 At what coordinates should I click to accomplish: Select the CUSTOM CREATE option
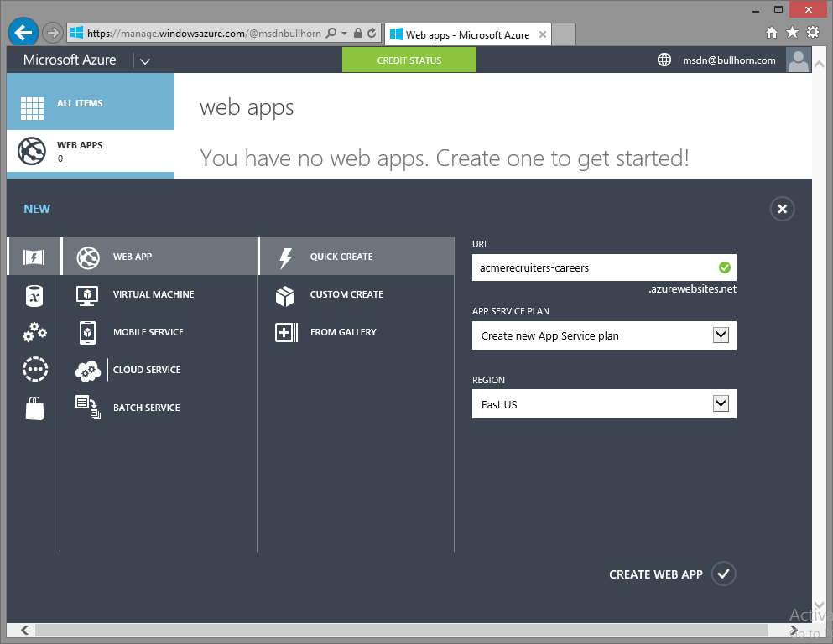(357, 294)
